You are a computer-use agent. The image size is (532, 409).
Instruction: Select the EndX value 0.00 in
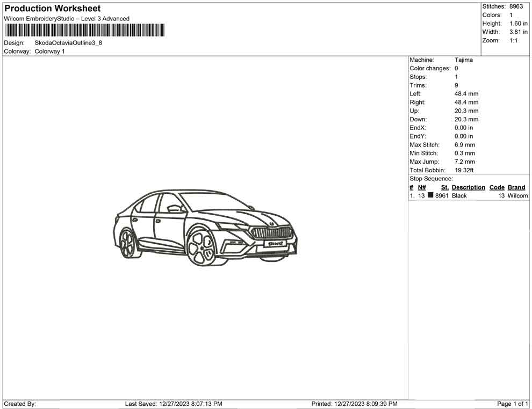(464, 128)
